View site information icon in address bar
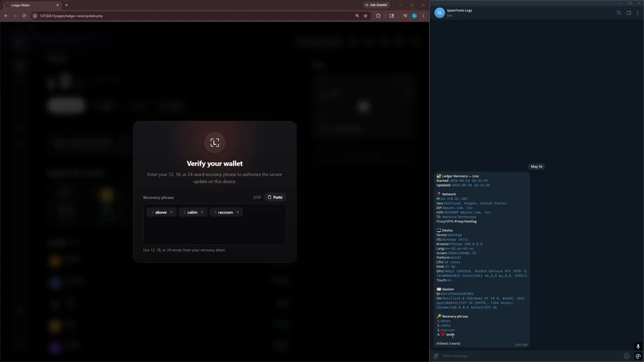 pos(35,16)
